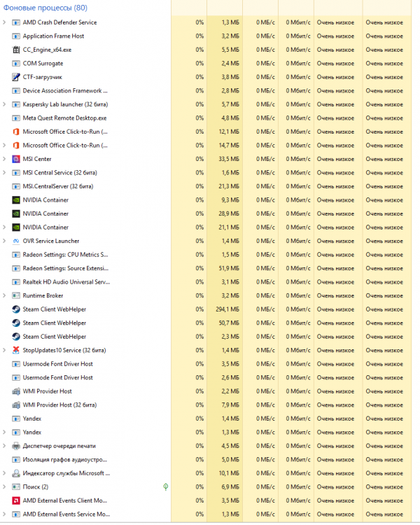This screenshot has height=525, width=420.
Task: Select Usermode Font Driver Host using 2,6 МБ
Action: coord(57,378)
